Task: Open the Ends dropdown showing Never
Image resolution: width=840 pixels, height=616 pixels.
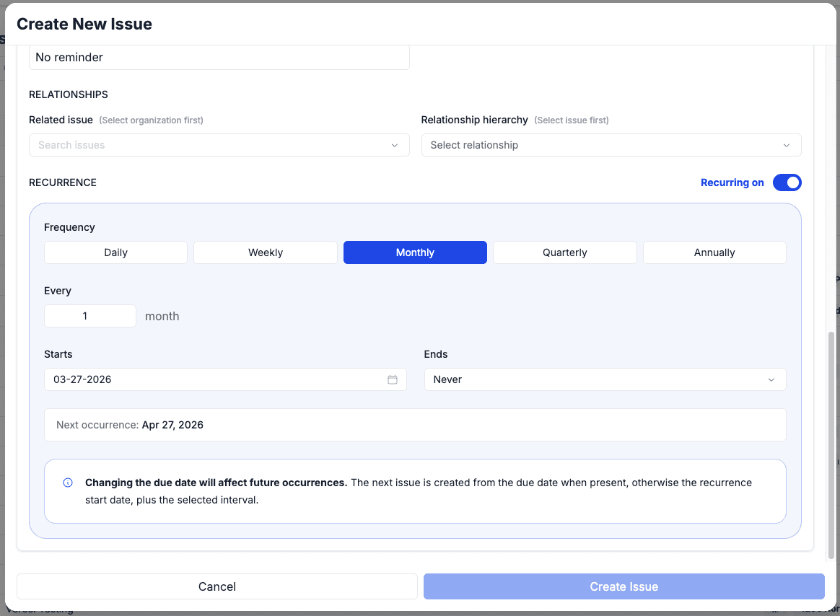Action: (605, 379)
